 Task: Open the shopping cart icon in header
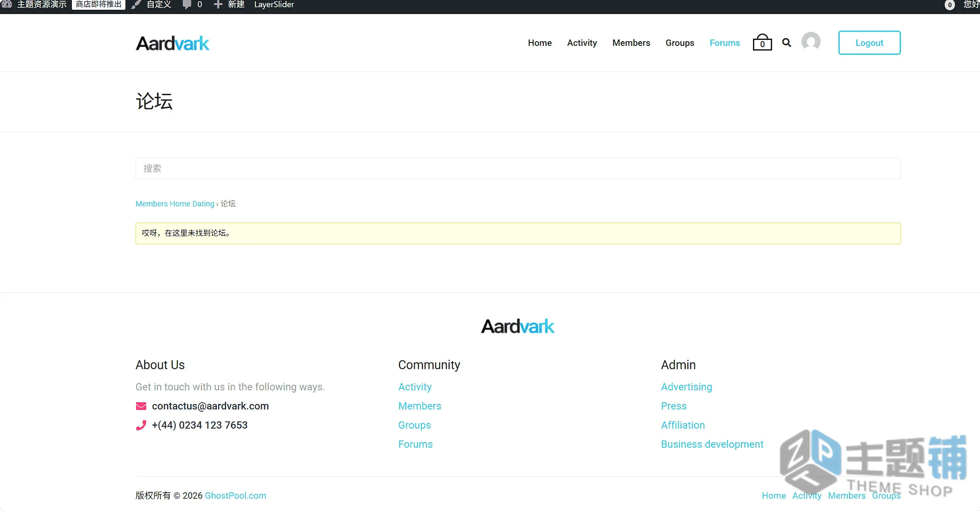tap(762, 42)
